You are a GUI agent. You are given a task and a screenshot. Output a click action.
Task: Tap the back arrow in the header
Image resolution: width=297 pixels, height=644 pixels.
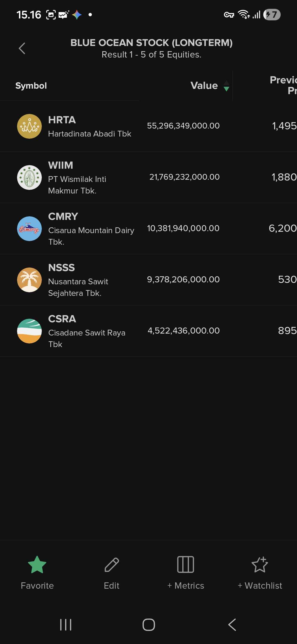22,48
